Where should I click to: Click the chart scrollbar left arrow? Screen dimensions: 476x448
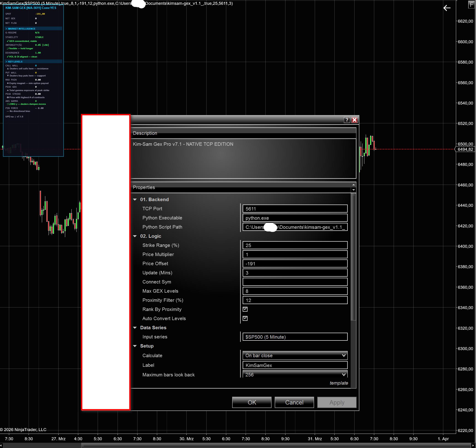1,445
